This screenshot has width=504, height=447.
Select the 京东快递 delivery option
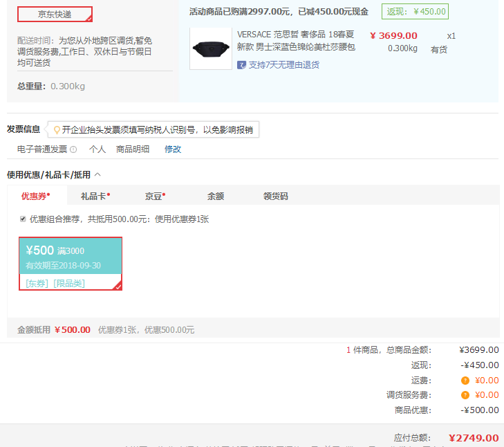[x=55, y=14]
